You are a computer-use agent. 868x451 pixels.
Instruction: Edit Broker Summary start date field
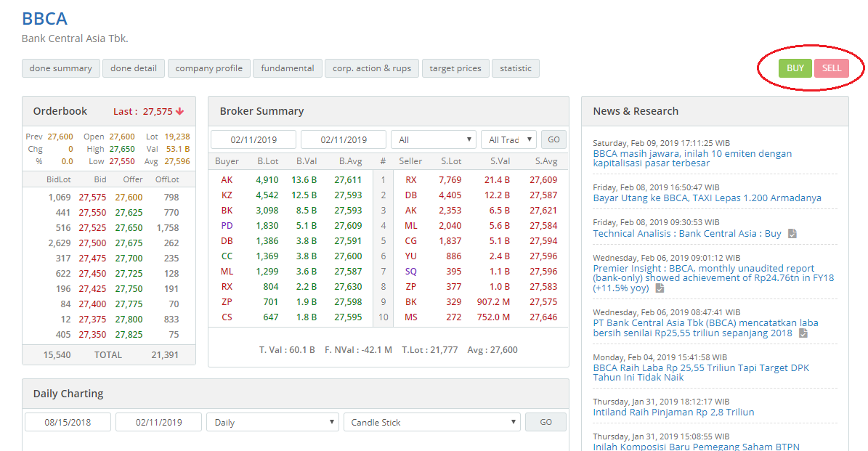pos(253,139)
